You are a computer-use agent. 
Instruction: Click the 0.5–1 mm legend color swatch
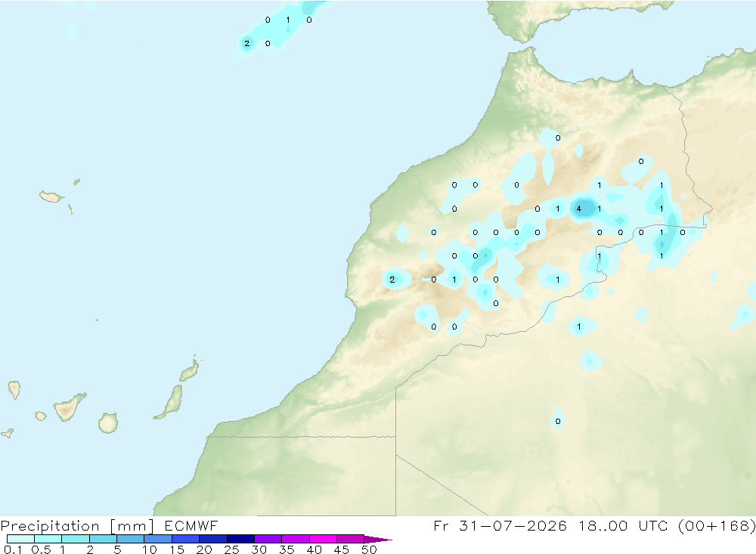(x=48, y=539)
